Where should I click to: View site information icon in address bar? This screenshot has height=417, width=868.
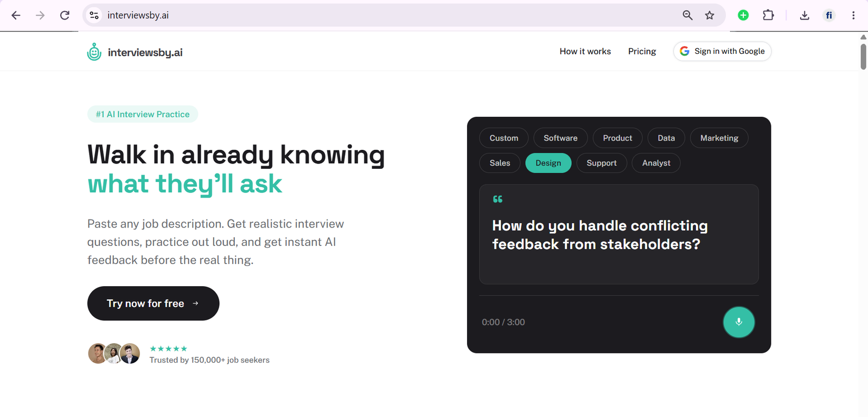pos(94,15)
